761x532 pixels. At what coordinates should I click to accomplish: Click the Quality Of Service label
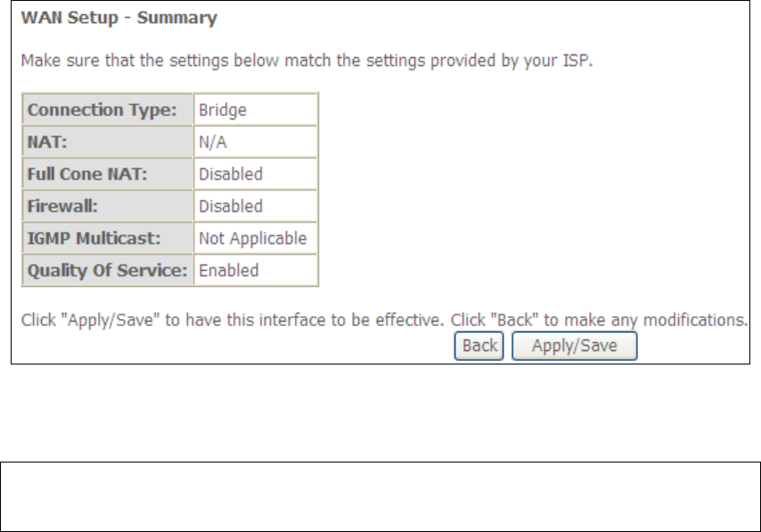click(x=107, y=271)
